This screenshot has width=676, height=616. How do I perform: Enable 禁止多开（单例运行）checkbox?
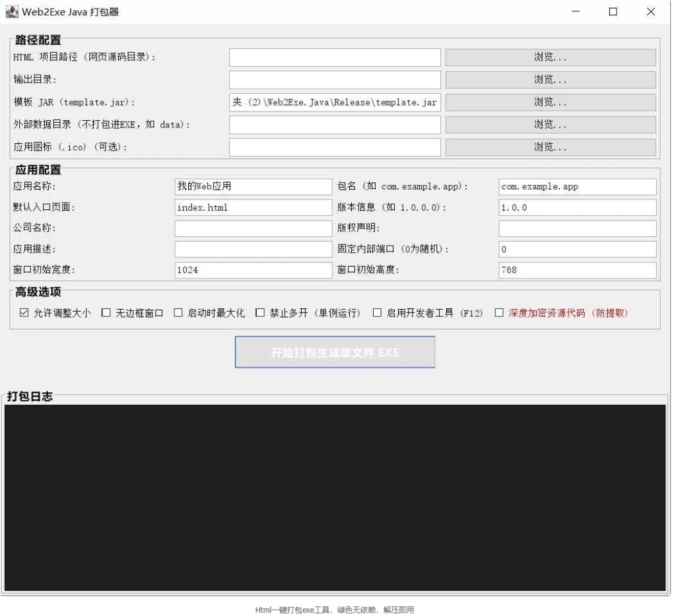[x=260, y=312]
